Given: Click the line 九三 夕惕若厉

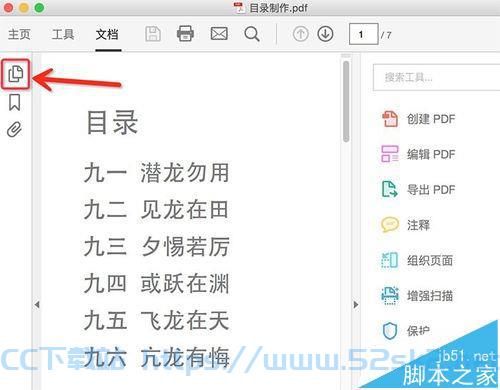Looking at the screenshot, I should (156, 247).
